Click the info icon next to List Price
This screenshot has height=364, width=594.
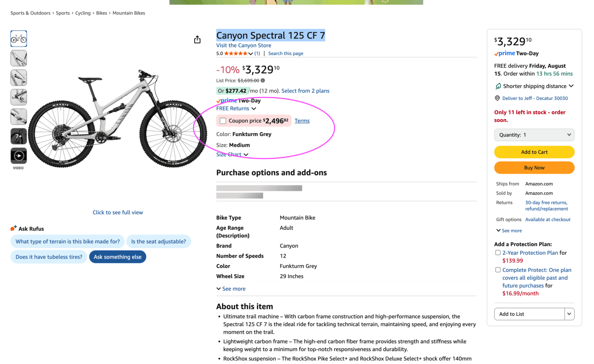click(x=263, y=80)
